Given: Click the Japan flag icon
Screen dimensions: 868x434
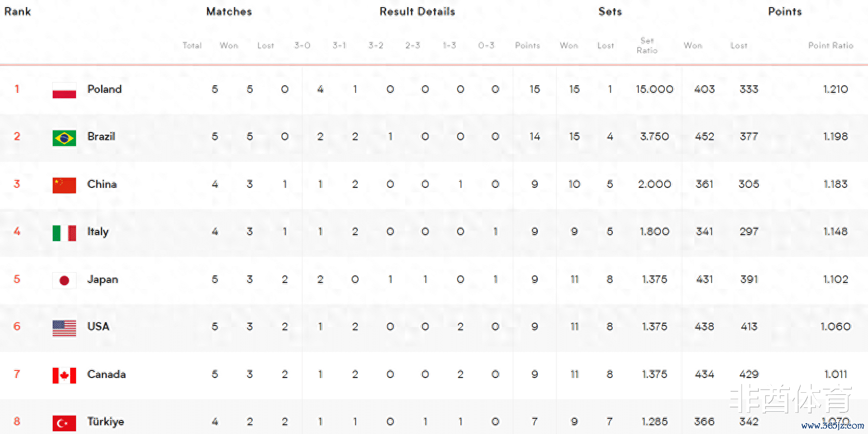Looking at the screenshot, I should click(64, 280).
